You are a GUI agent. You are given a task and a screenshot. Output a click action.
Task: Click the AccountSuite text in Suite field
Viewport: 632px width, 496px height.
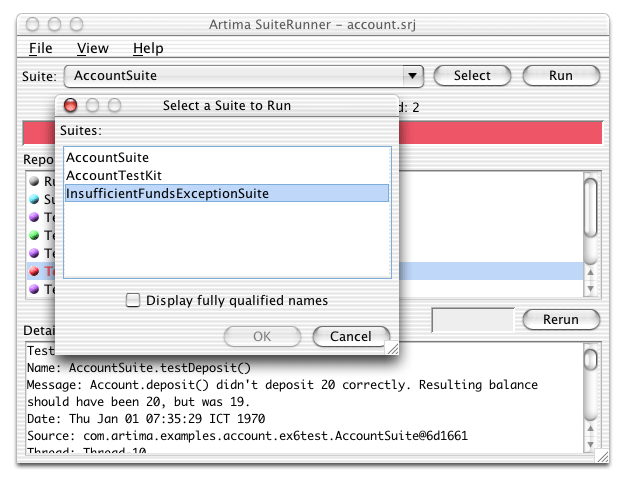[115, 76]
